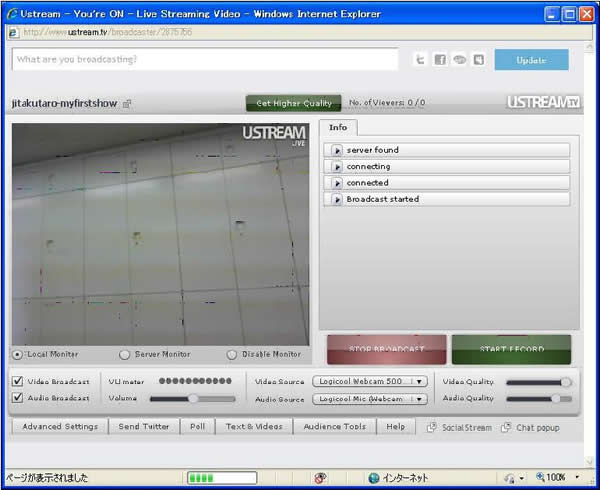Expand the 'connecting' info entry
The image size is (600, 490).
337,167
